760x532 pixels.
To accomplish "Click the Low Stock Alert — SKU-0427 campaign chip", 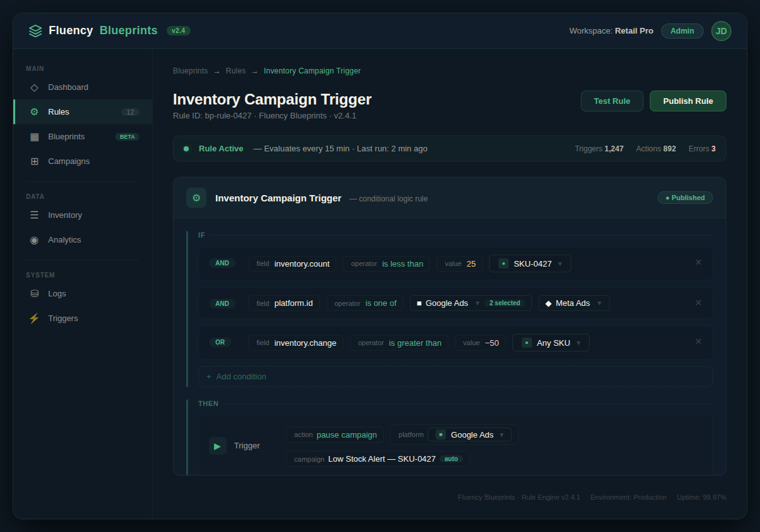I will tap(378, 459).
